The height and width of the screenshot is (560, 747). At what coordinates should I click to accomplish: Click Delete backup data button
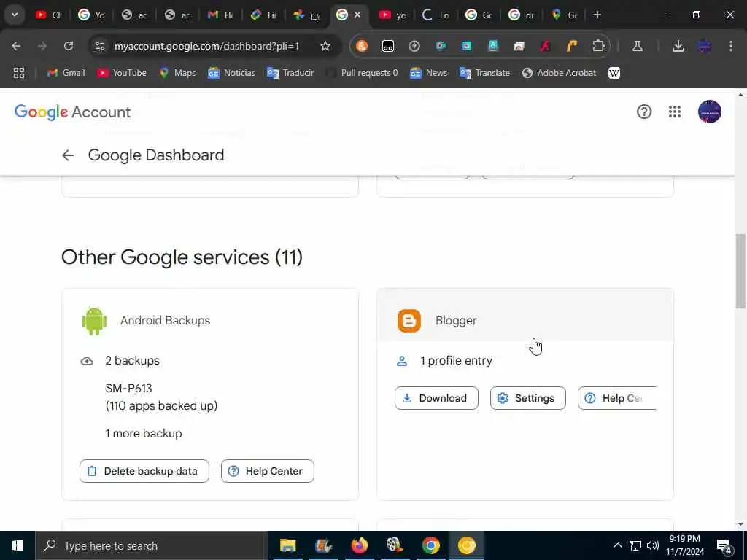pyautogui.click(x=144, y=471)
